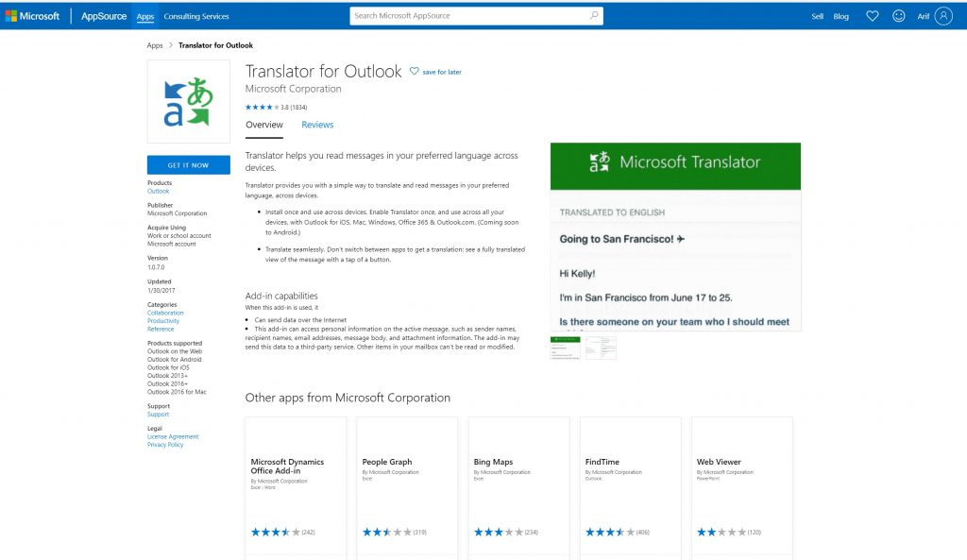Open the Collaboration category link
Viewport: 967px width, 560px height.
(165, 313)
